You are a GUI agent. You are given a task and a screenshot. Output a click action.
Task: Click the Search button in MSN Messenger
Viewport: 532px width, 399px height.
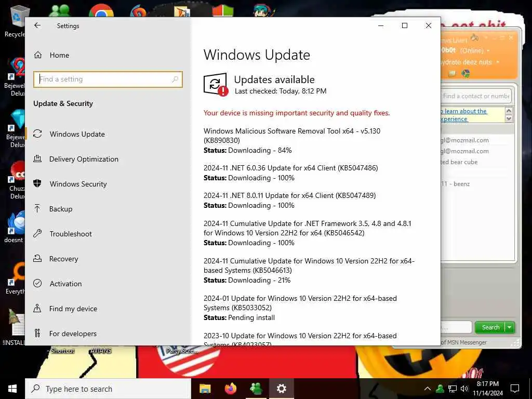(x=490, y=327)
